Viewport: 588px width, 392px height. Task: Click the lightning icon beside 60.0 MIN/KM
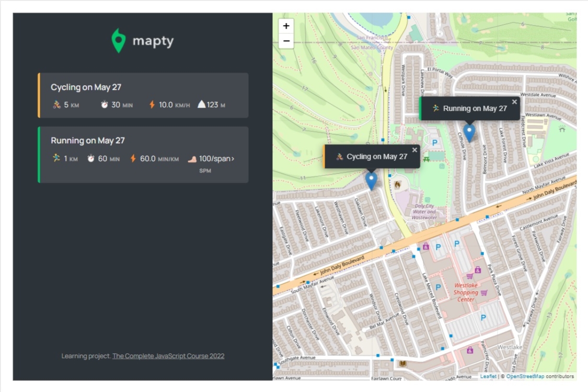coord(133,158)
